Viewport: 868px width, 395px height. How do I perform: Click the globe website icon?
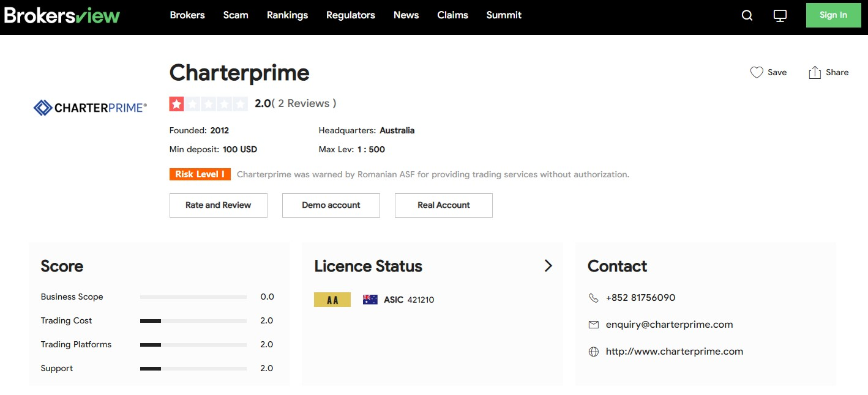click(x=593, y=352)
